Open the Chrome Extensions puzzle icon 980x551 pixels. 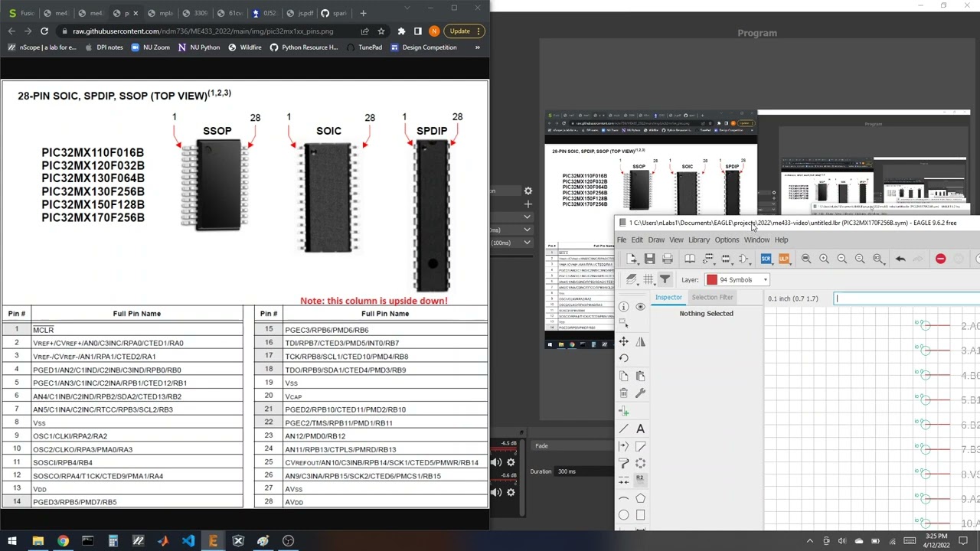click(401, 31)
